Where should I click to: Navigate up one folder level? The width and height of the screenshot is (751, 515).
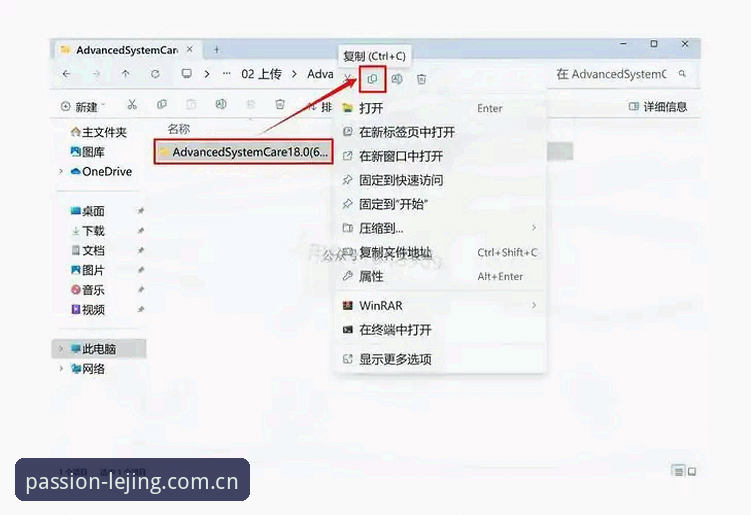point(125,74)
